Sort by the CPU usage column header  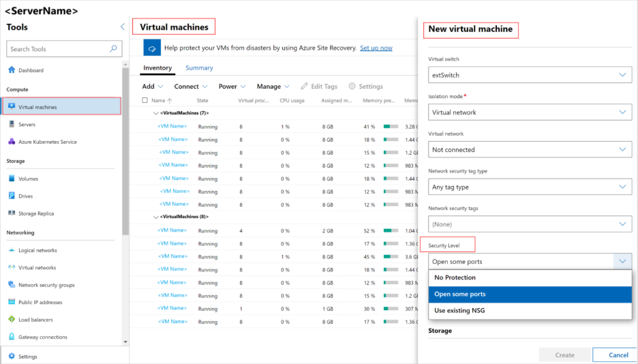[292, 100]
